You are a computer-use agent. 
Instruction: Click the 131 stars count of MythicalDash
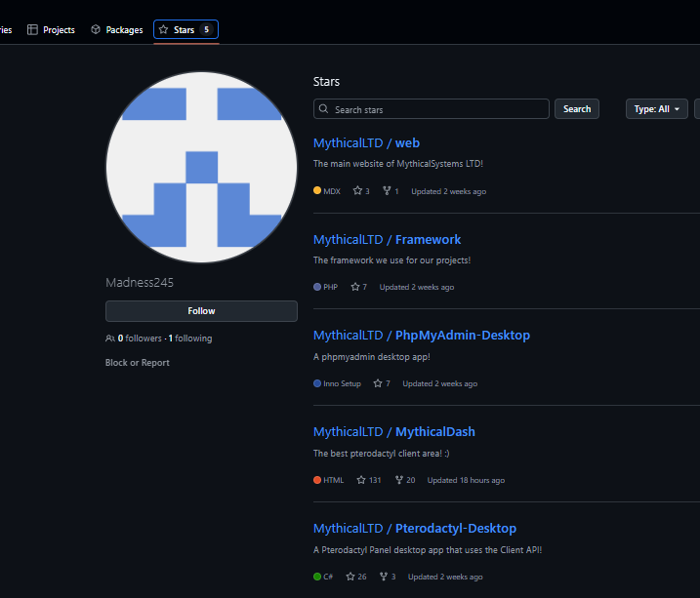tap(375, 480)
